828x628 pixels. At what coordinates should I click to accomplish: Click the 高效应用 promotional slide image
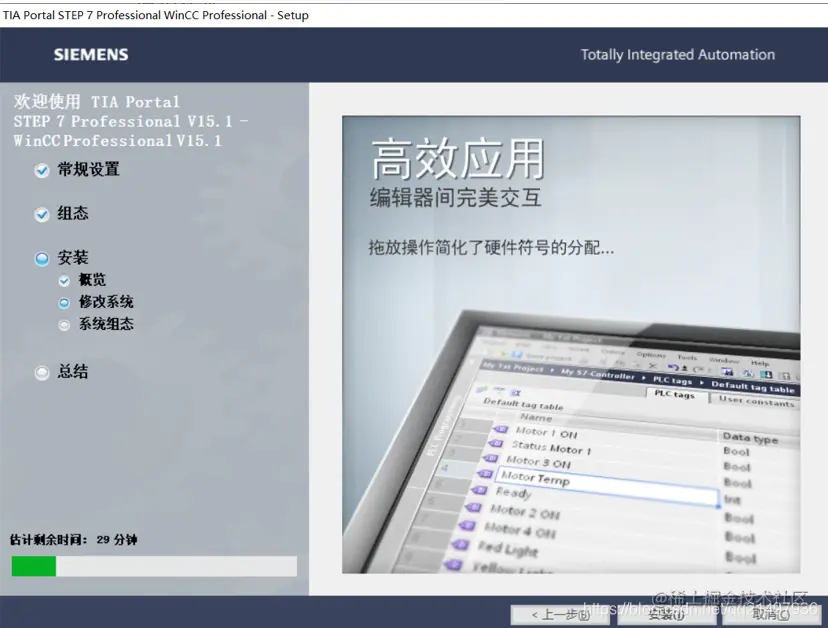point(571,344)
